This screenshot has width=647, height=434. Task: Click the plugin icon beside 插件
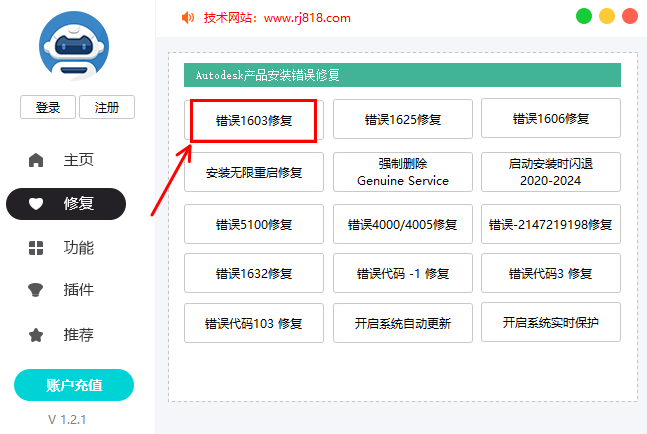tap(35, 290)
